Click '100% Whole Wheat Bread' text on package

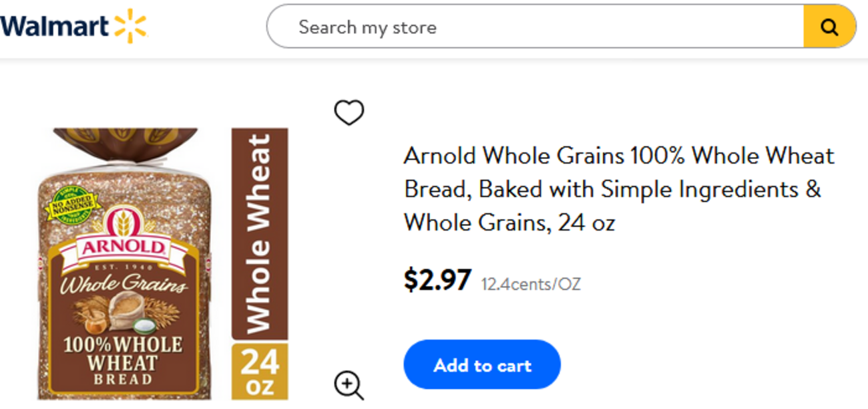coord(123,362)
